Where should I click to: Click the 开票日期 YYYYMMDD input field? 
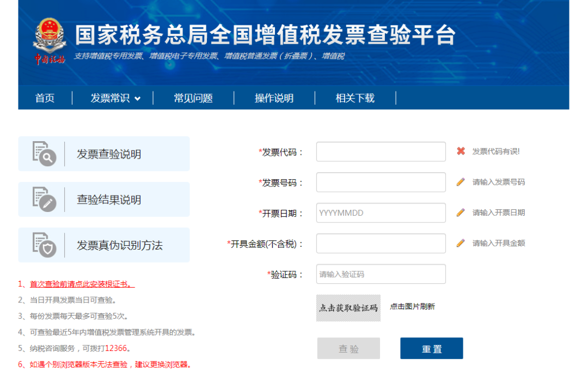(x=381, y=213)
